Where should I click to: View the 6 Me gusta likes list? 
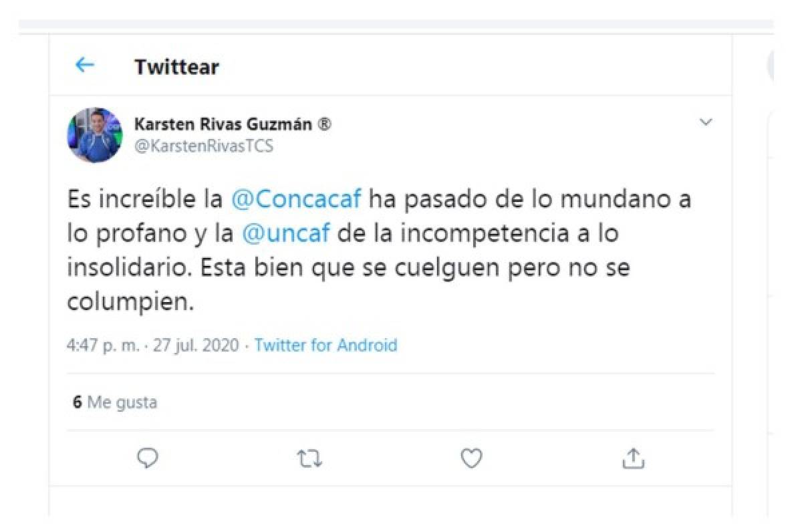pyautogui.click(x=115, y=403)
